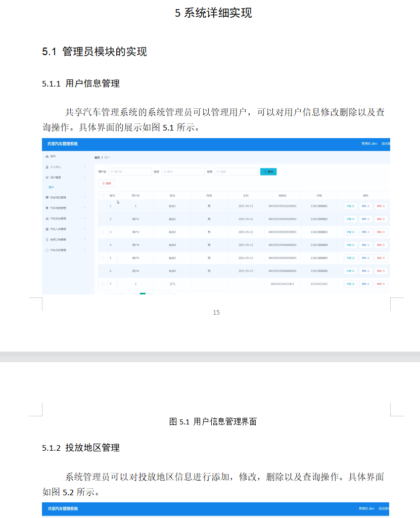Select the 汽车投放管理 bar-chart icon
This screenshot has width=420, height=518.
click(48, 218)
